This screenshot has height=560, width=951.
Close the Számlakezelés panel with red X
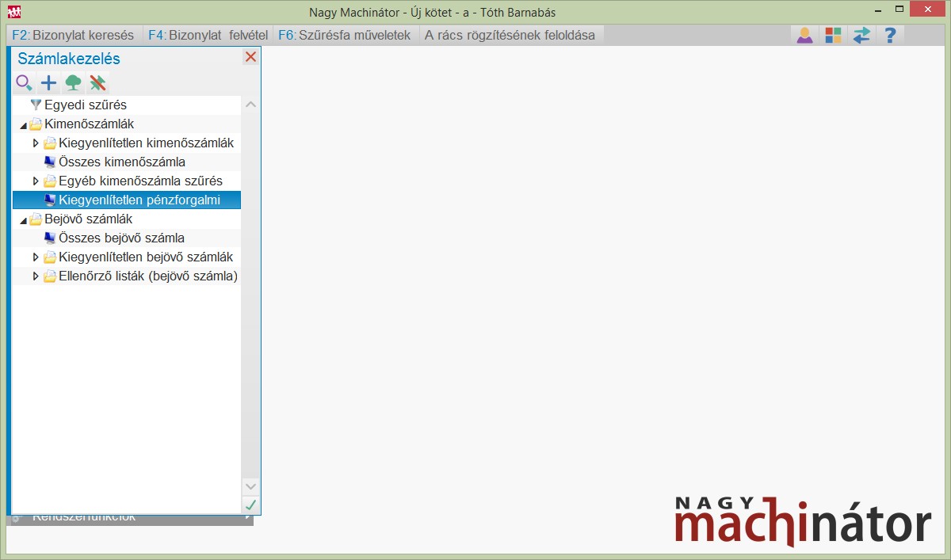tap(250, 57)
